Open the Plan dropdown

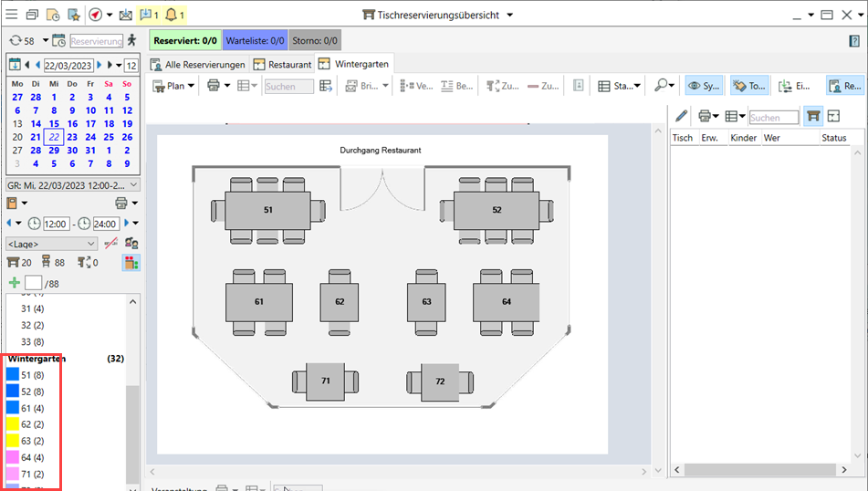tap(173, 86)
